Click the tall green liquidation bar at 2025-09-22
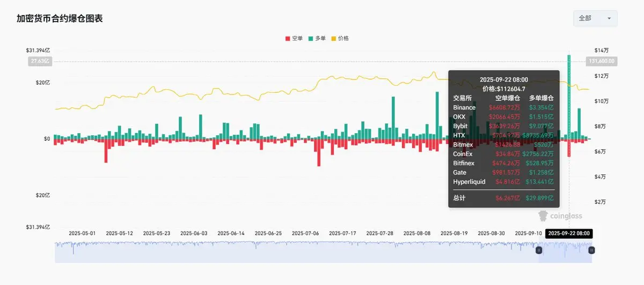This screenshot has width=644, height=285. (x=569, y=97)
